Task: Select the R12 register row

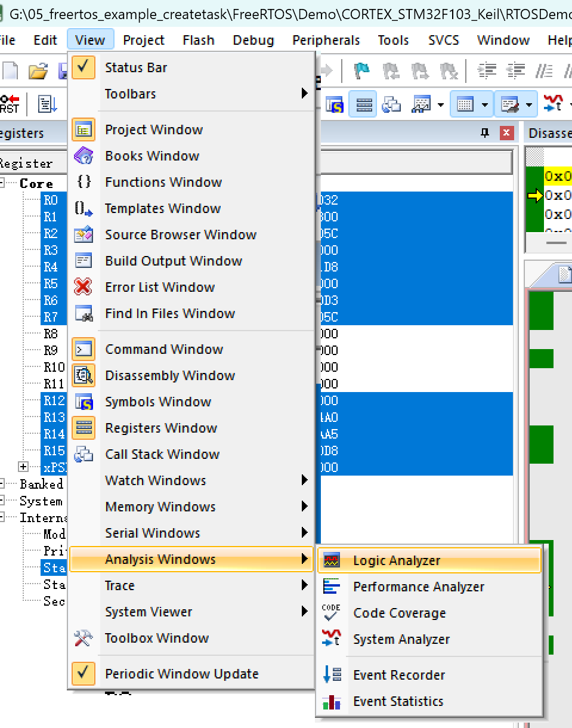Action: pyautogui.click(x=54, y=400)
